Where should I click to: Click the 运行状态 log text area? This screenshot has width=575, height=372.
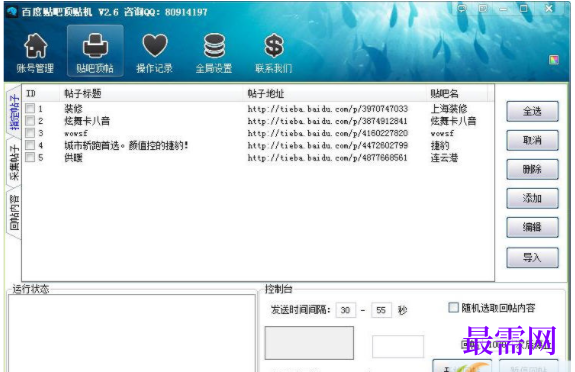pos(132,333)
